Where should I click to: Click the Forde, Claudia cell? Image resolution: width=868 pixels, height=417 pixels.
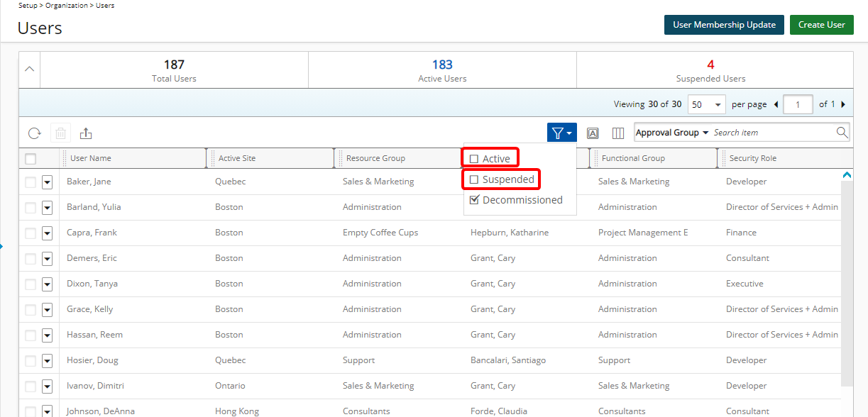pos(499,411)
